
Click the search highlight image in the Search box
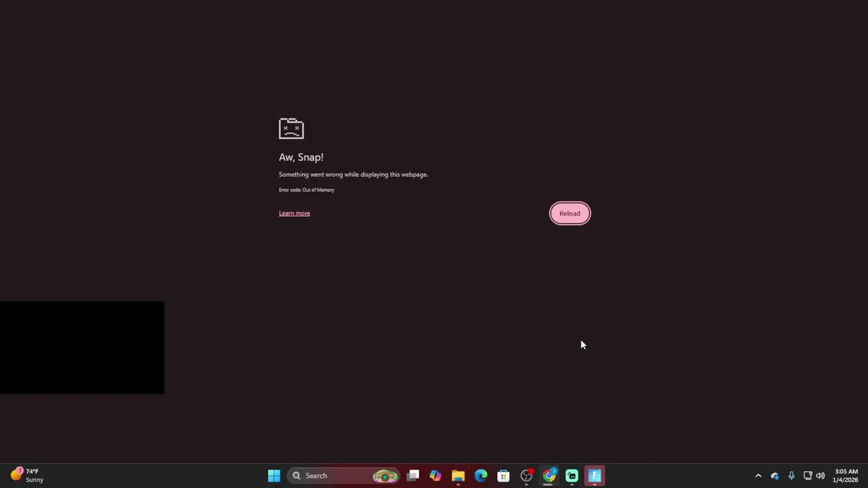pos(385,476)
